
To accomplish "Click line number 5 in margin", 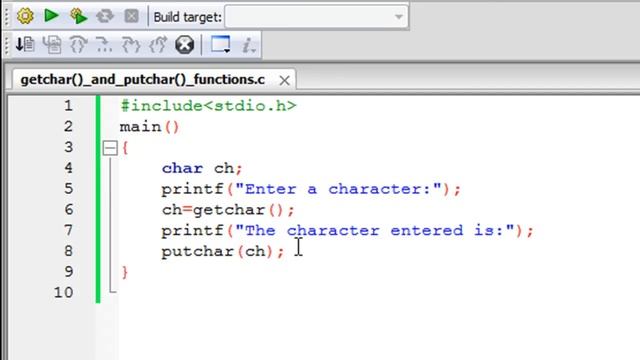I will 68,189.
